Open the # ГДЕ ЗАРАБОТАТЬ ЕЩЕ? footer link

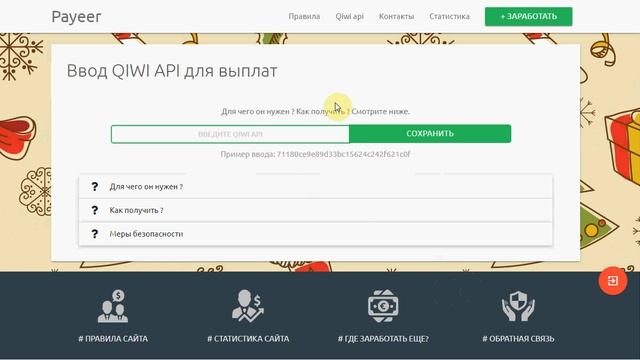click(383, 339)
